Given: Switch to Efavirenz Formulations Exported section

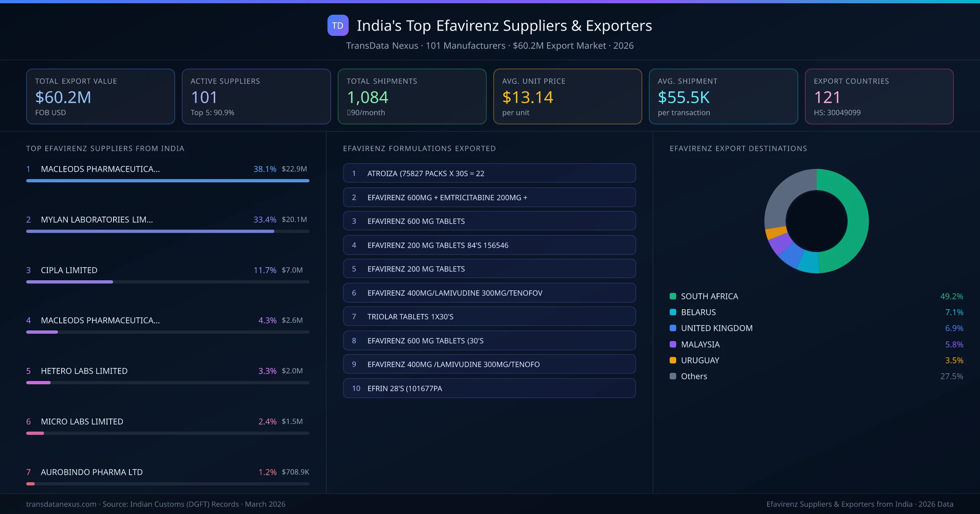Looking at the screenshot, I should point(419,148).
